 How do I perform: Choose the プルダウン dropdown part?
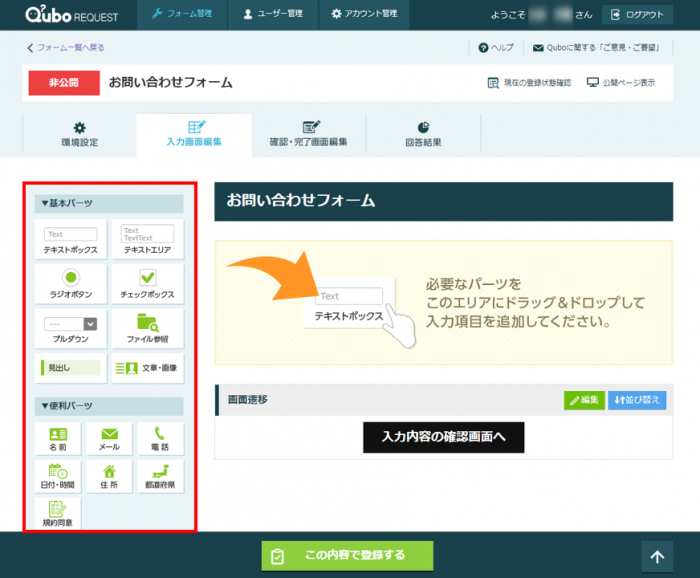[x=71, y=328]
